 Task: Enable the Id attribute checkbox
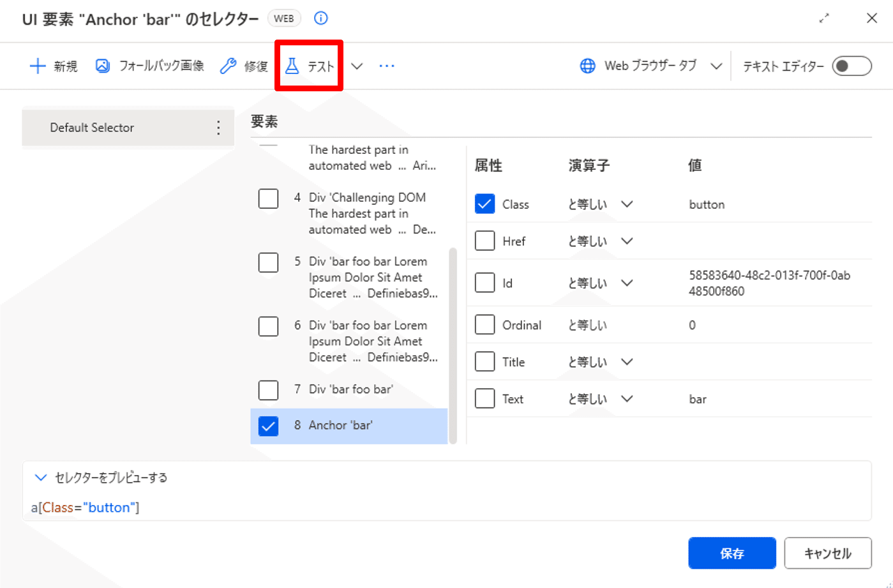tap(485, 282)
